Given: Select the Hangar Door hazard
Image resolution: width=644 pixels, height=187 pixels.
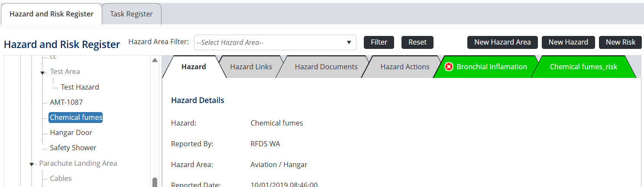Looking at the screenshot, I should point(71,132).
